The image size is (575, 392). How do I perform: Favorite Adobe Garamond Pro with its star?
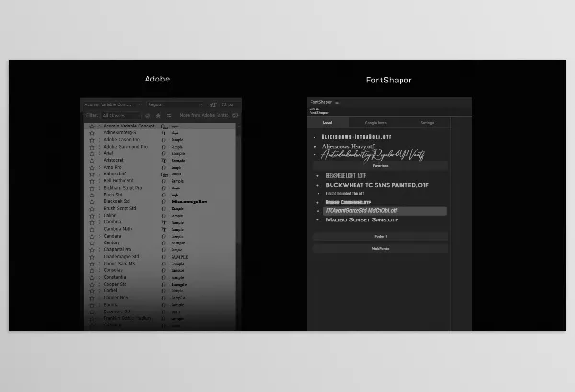click(x=92, y=147)
